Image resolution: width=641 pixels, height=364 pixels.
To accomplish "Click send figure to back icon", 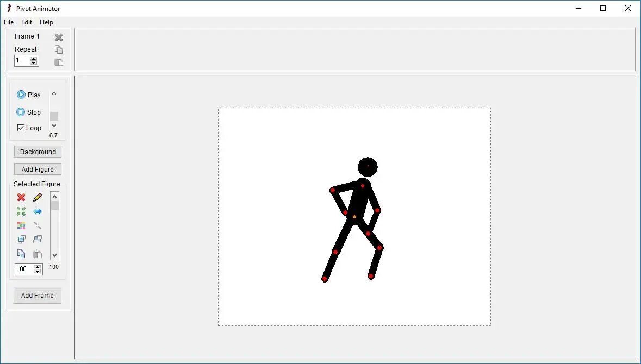I will tap(37, 240).
